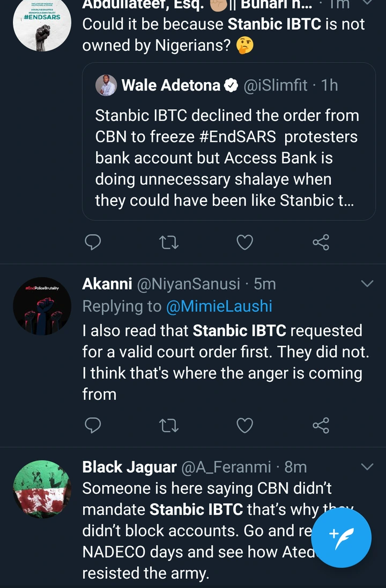Share the 'owned by Nigerians' tweet
This screenshot has height=588, width=386.
coord(321,243)
